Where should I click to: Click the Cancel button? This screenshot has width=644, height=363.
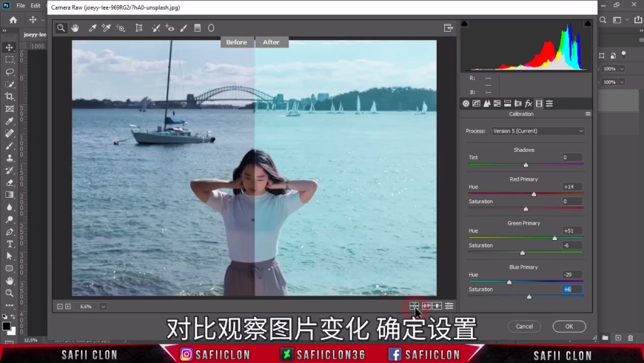tap(525, 327)
